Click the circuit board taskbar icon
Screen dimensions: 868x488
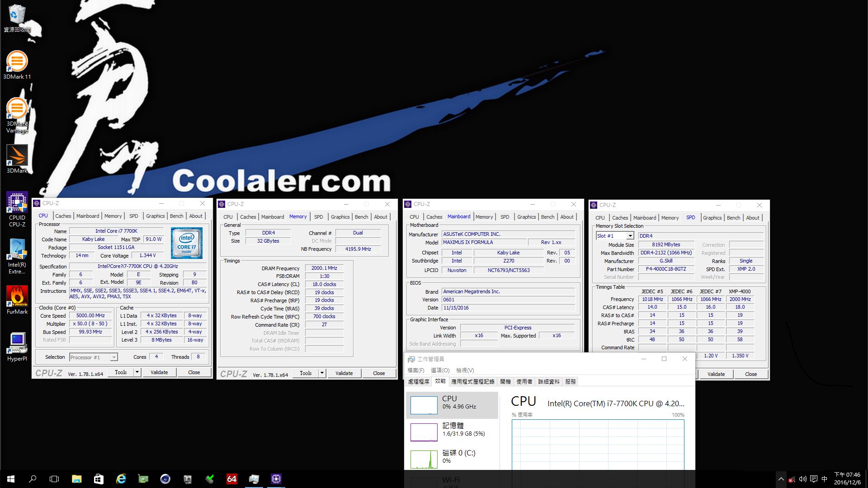(143, 479)
